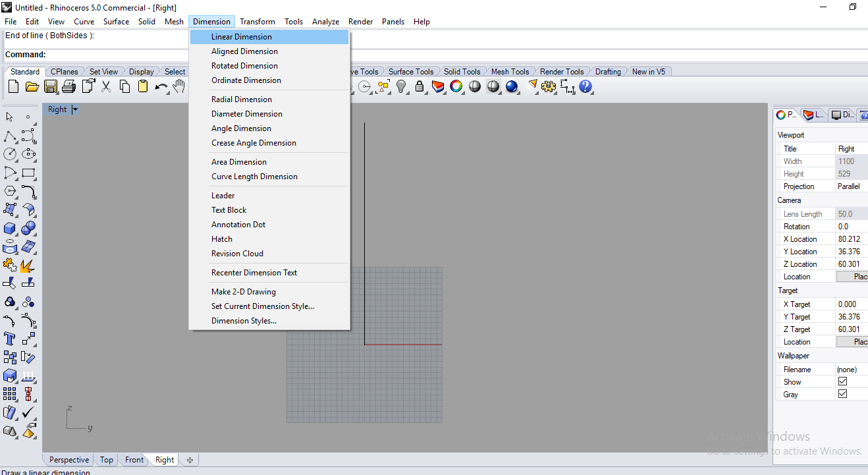The height and width of the screenshot is (475, 868).
Task: Click the Object Properties color wheel toolbar icon
Action: click(456, 86)
